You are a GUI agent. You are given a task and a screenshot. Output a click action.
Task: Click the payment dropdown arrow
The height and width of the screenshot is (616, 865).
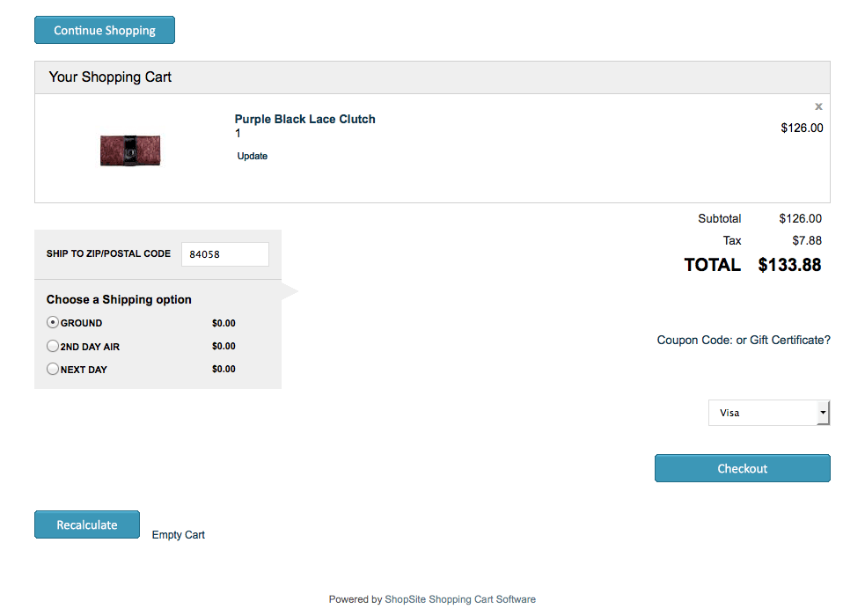pyautogui.click(x=823, y=413)
